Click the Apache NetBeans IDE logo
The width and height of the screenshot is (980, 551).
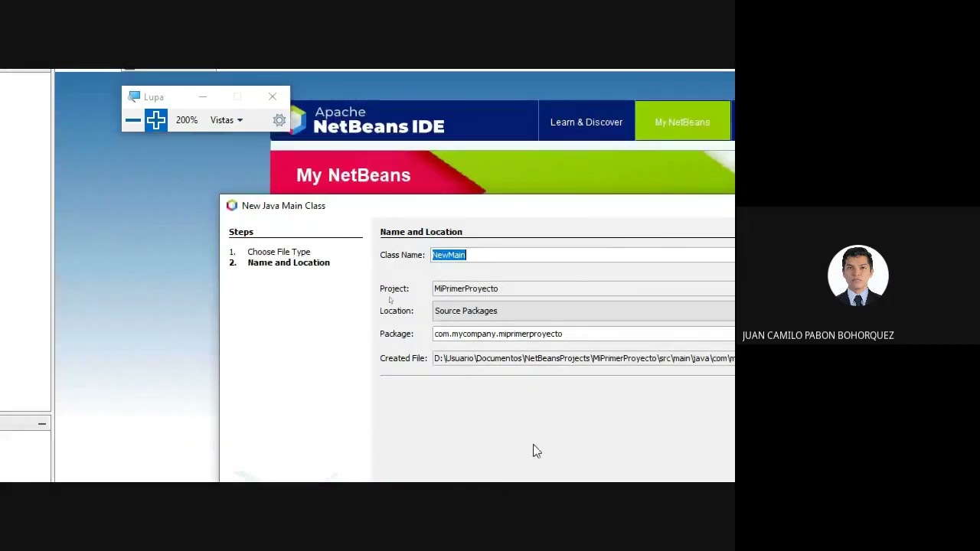pos(367,120)
